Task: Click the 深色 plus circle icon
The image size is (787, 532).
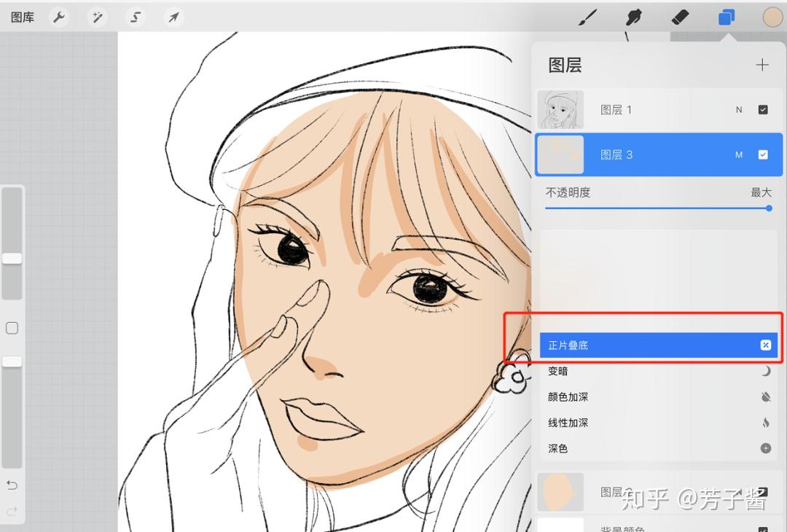Action: [x=765, y=448]
